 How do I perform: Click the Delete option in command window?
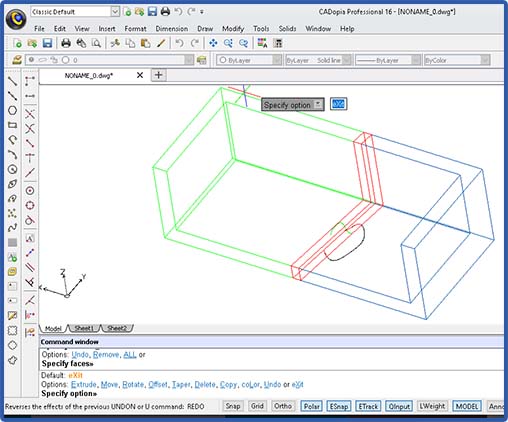point(205,384)
